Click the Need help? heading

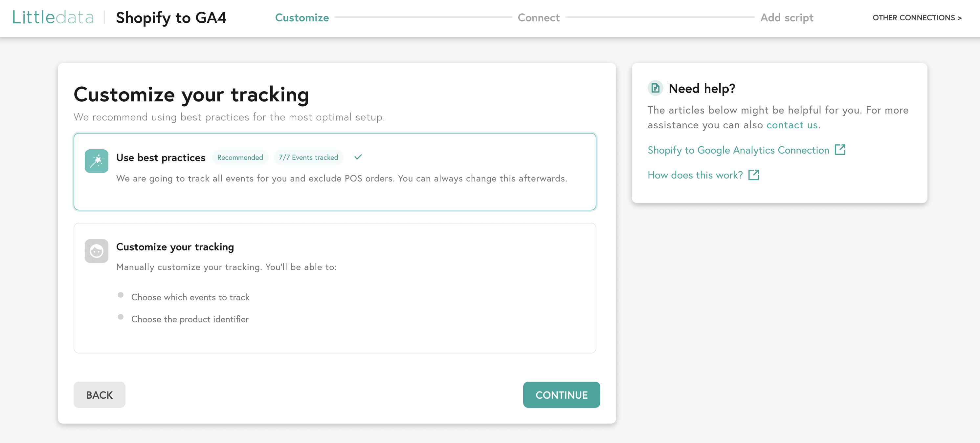[x=702, y=88]
